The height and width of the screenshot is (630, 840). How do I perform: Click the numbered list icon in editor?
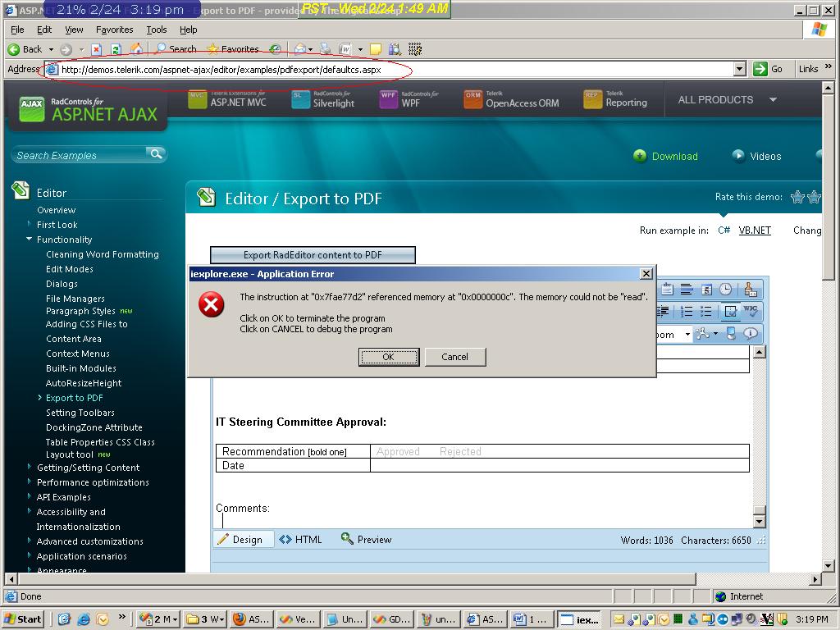click(687, 311)
